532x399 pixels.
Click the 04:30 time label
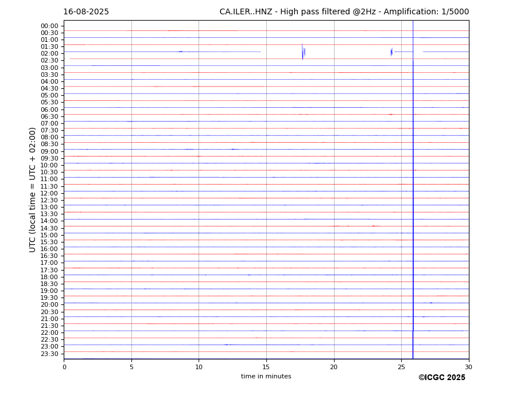(49, 88)
